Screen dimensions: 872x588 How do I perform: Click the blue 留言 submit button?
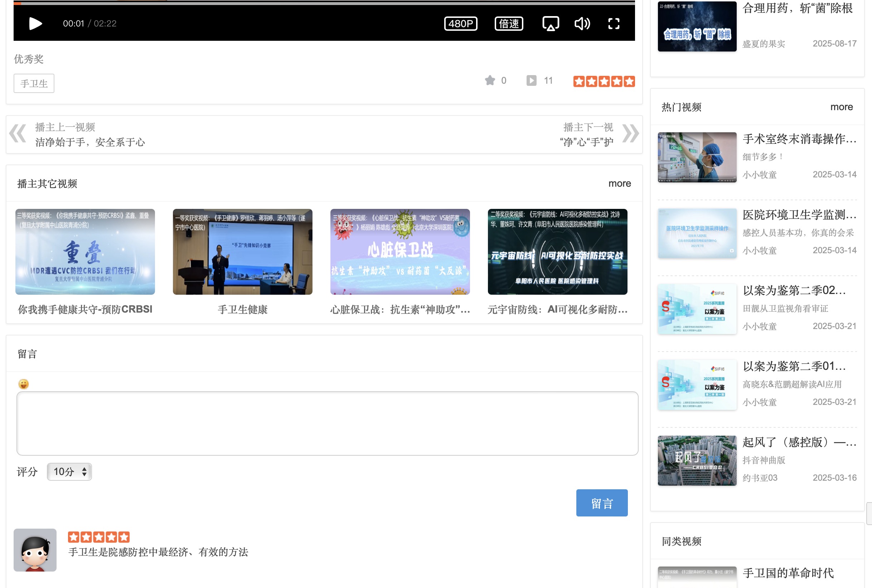(601, 503)
